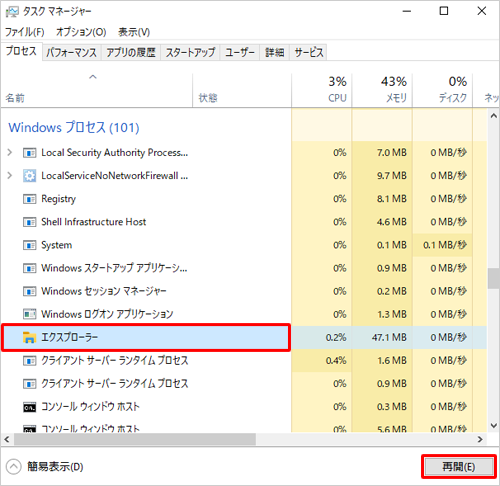Click the vertical scrollbar up arrow

coord(494,116)
